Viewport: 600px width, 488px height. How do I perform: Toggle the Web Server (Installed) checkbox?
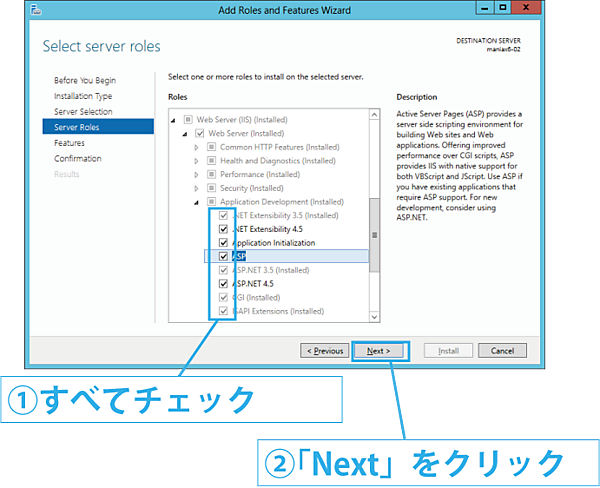pyautogui.click(x=200, y=133)
